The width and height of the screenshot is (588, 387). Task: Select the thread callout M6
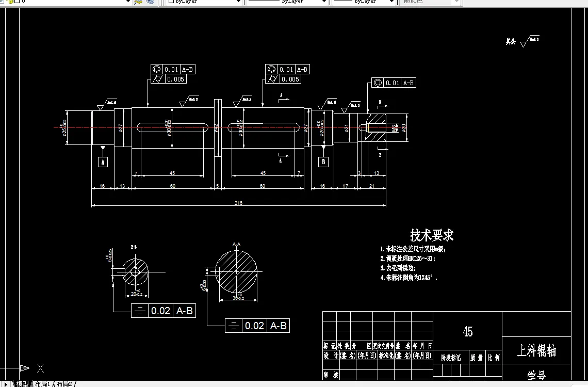[395, 128]
